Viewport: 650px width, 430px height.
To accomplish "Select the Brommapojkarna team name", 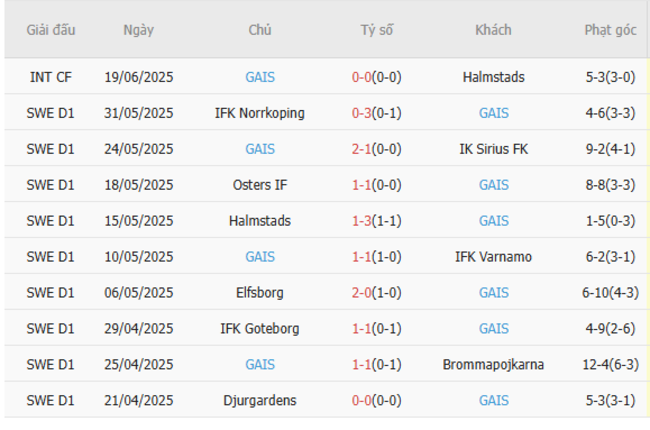I will pos(493,365).
